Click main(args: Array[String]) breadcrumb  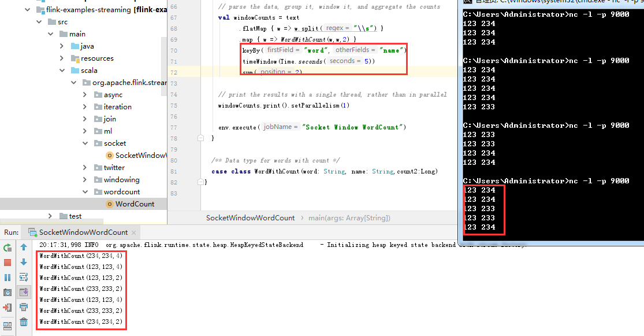pos(349,218)
